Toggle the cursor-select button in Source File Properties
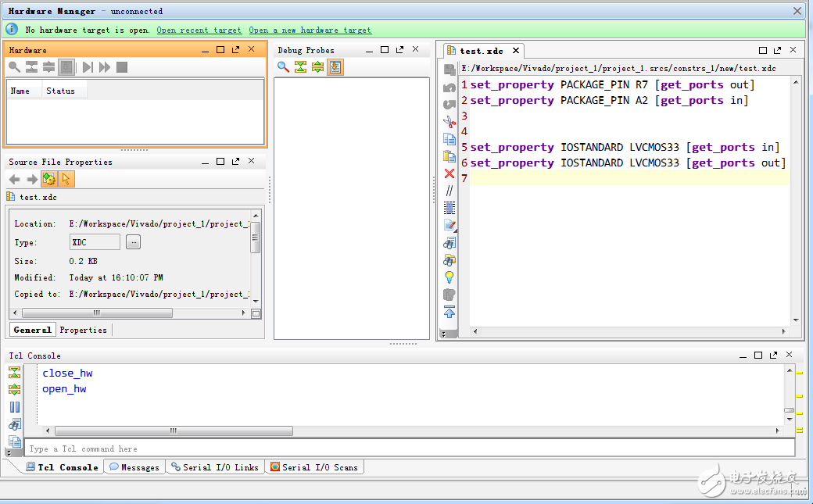 click(x=66, y=179)
